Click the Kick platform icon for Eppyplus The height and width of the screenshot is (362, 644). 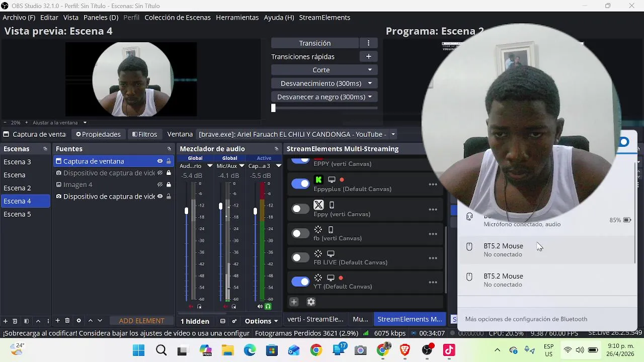pos(318,179)
